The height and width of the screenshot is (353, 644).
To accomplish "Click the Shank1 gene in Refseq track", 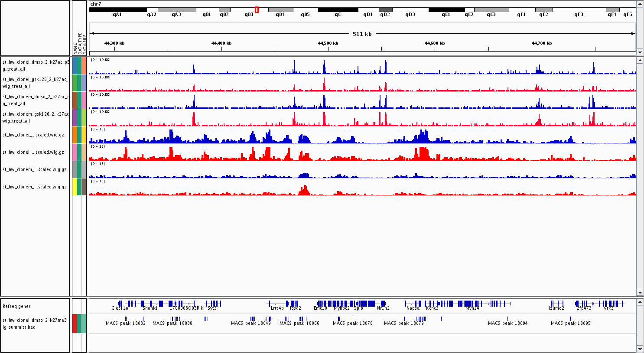I will (x=151, y=304).
